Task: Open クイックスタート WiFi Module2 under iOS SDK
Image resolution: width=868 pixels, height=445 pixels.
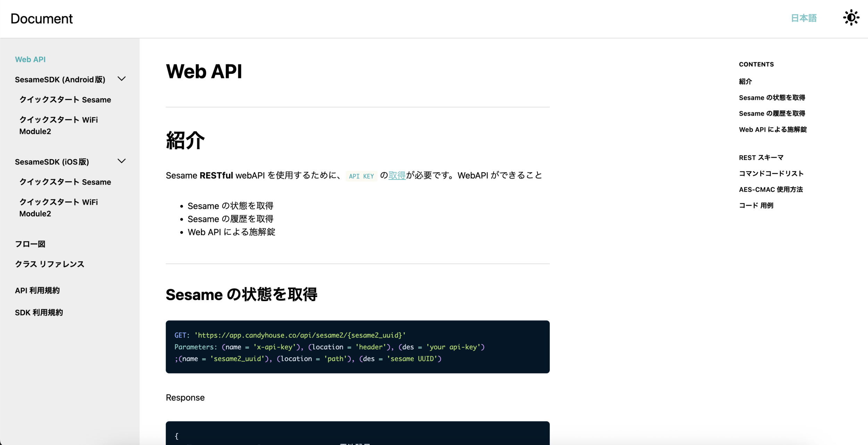Action: click(58, 207)
